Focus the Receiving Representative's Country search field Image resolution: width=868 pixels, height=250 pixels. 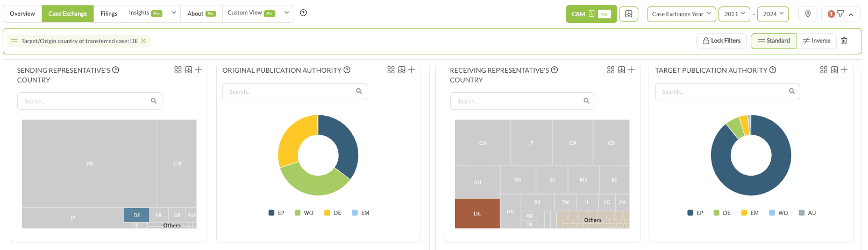[x=523, y=101]
